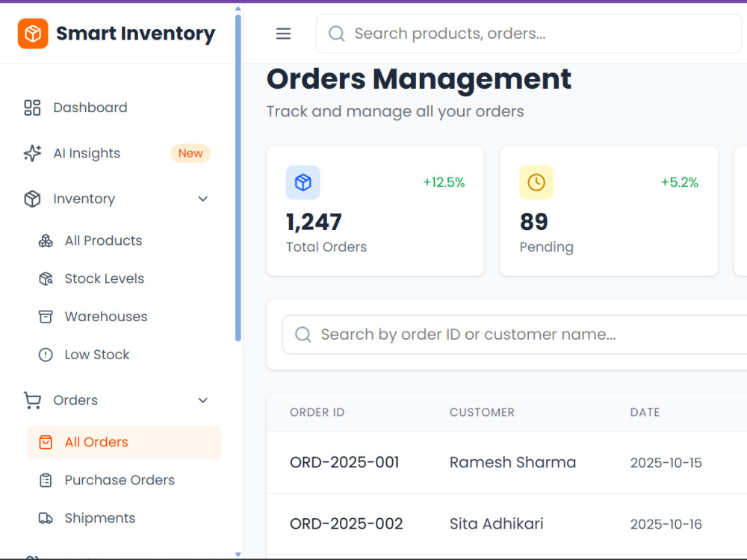
Task: Click the yellow clock icon on Pending card
Action: click(536, 182)
